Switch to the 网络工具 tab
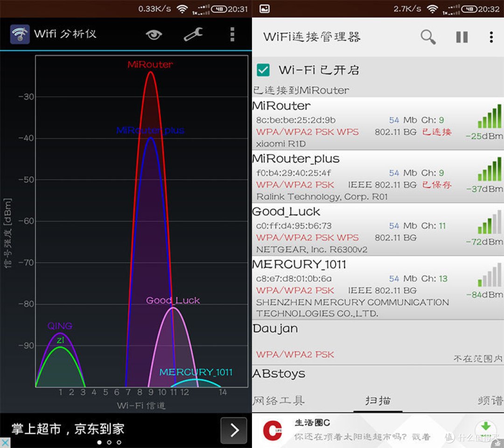Screen dimensions: 504x448 (278, 400)
